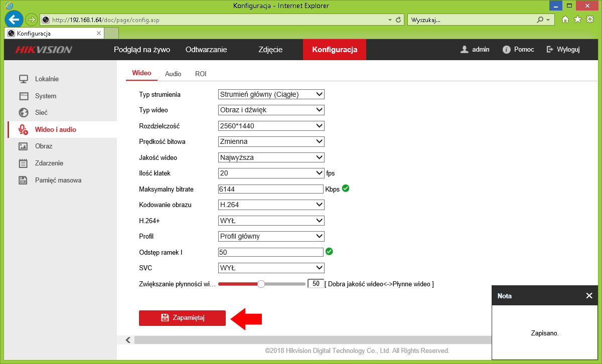Viewport: 602px width, 364px height.
Task: Click the Pamięć masowa disk icon
Action: [x=23, y=180]
